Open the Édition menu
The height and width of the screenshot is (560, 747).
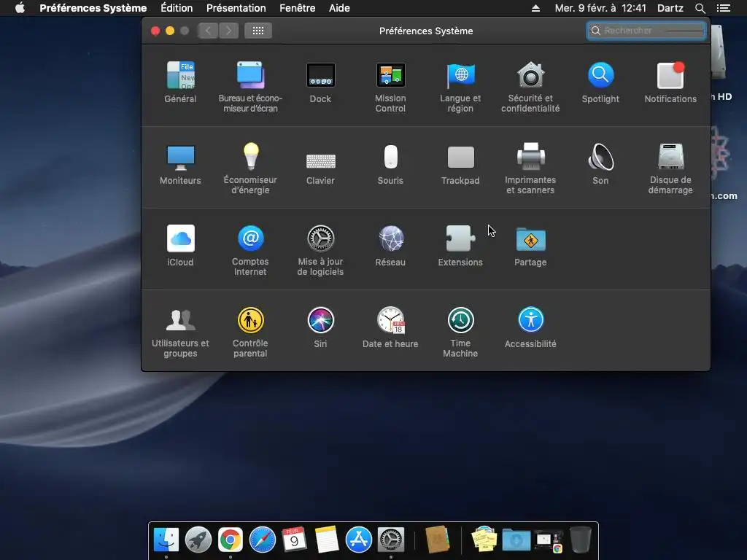point(177,8)
